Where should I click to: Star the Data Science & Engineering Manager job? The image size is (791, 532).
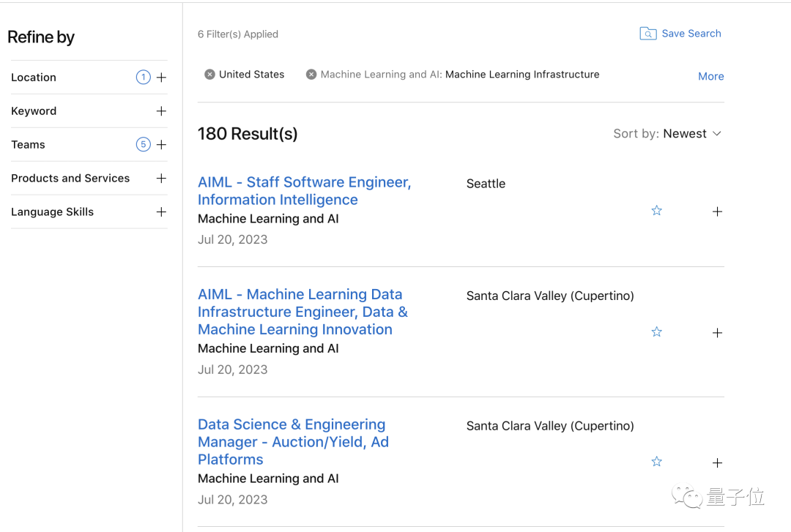pos(656,462)
